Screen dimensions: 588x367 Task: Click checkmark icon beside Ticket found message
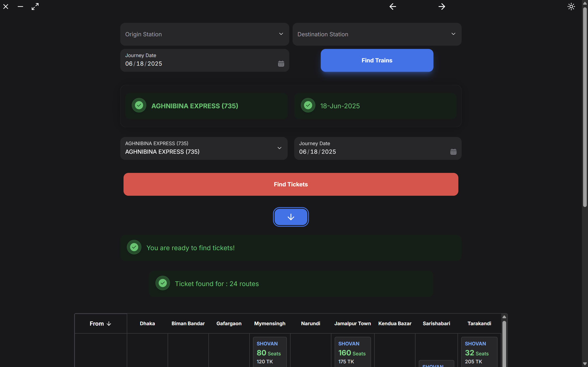pos(163,283)
